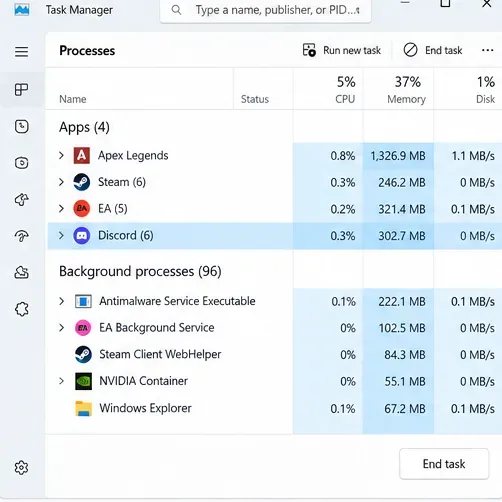Screen dimensions: 502x502
Task: Click the 321.4 MB memory value
Action: [x=402, y=209]
